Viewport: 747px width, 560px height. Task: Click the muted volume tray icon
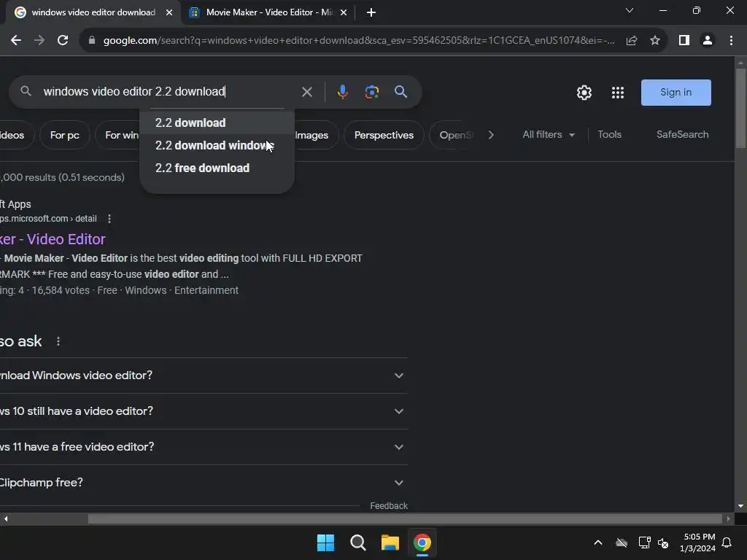663,542
